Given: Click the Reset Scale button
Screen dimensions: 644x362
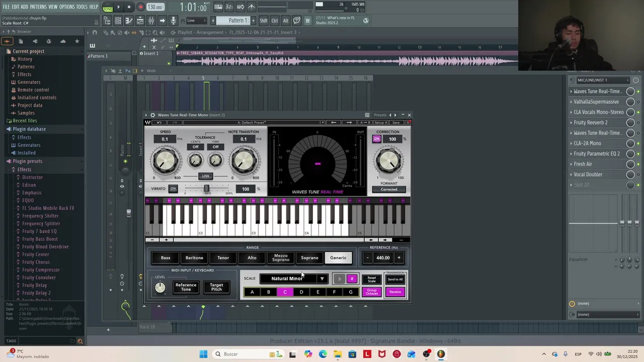Looking at the screenshot, I should click(x=371, y=279).
